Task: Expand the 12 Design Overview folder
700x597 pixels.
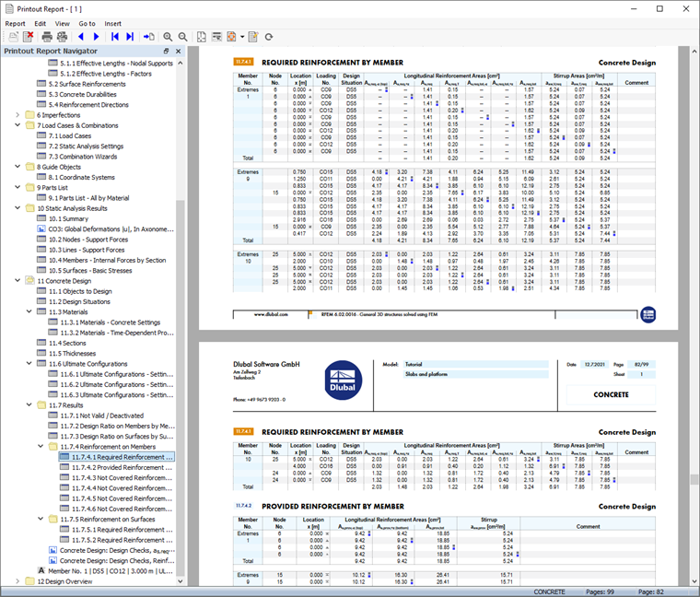Action: [17, 581]
